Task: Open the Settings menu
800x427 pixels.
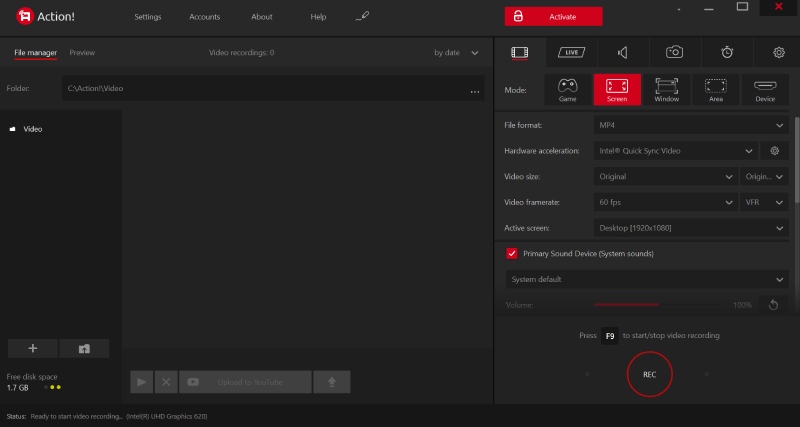Action: click(148, 17)
